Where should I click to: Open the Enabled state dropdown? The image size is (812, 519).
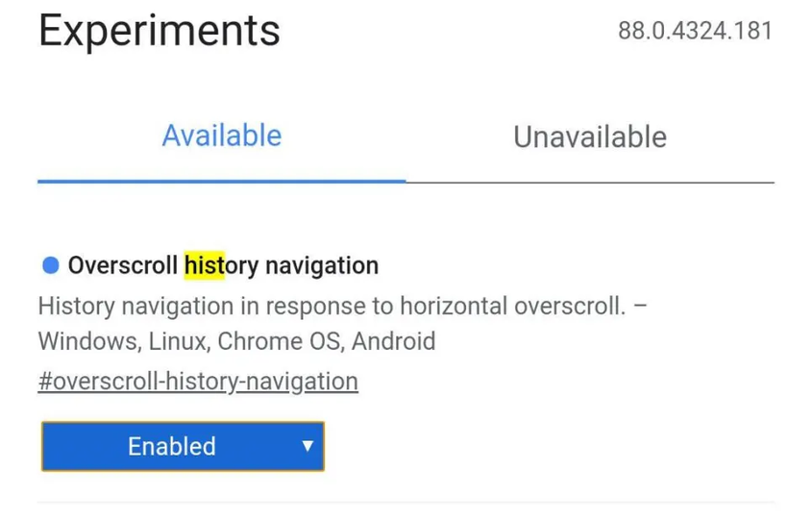(183, 446)
